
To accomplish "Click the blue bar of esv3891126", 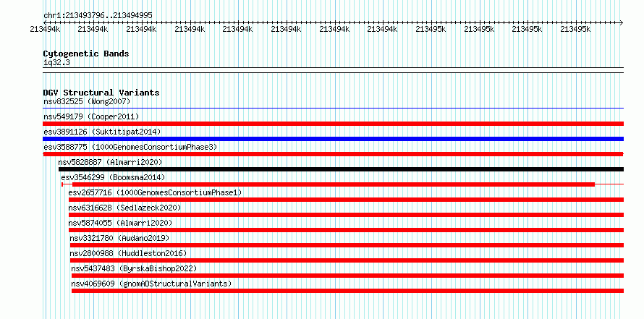I will point(334,139).
